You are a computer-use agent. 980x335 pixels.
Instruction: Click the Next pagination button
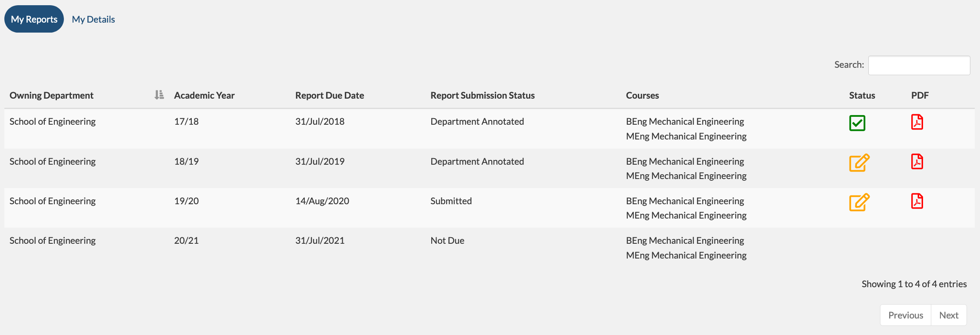pos(948,315)
